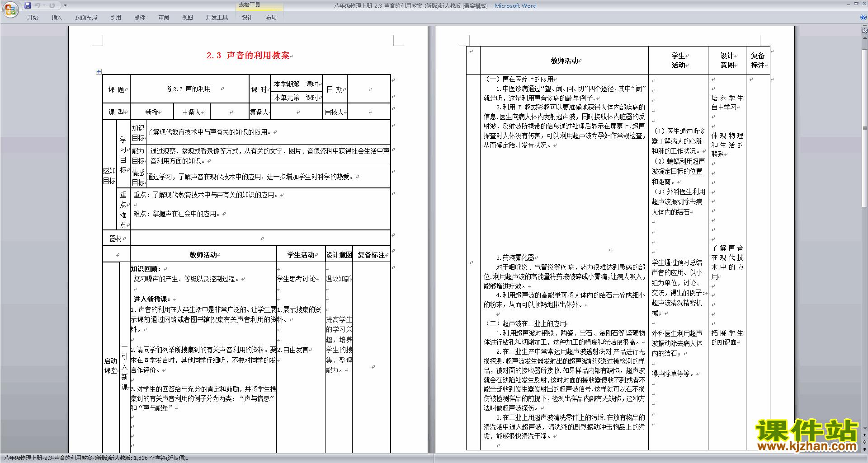Click the Next Page double-arrow button
The width and height of the screenshot is (868, 463).
865,449
